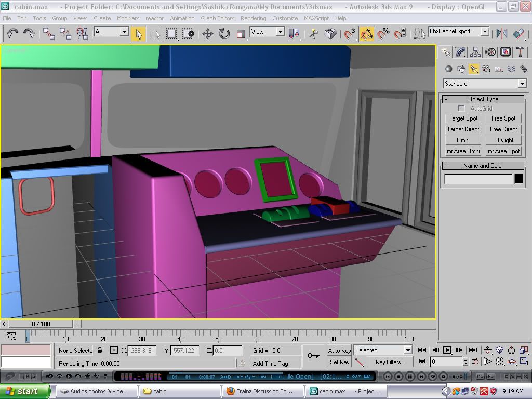The height and width of the screenshot is (399, 532).
Task: Toggle the Percent Snap tool
Action: pos(383,34)
